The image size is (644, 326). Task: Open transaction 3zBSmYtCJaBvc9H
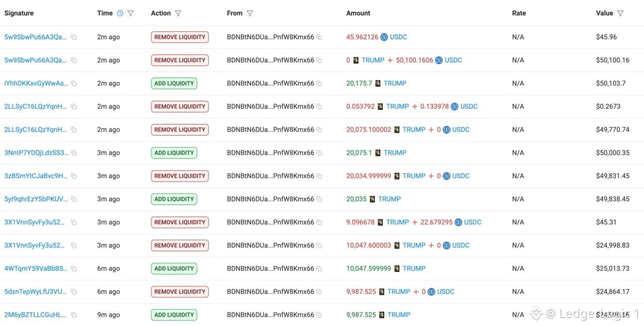36,176
